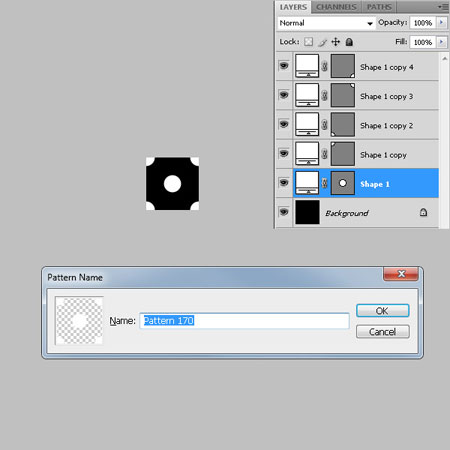
Task: Select vector mask of Shape 1 copy 2
Action: coord(343,125)
